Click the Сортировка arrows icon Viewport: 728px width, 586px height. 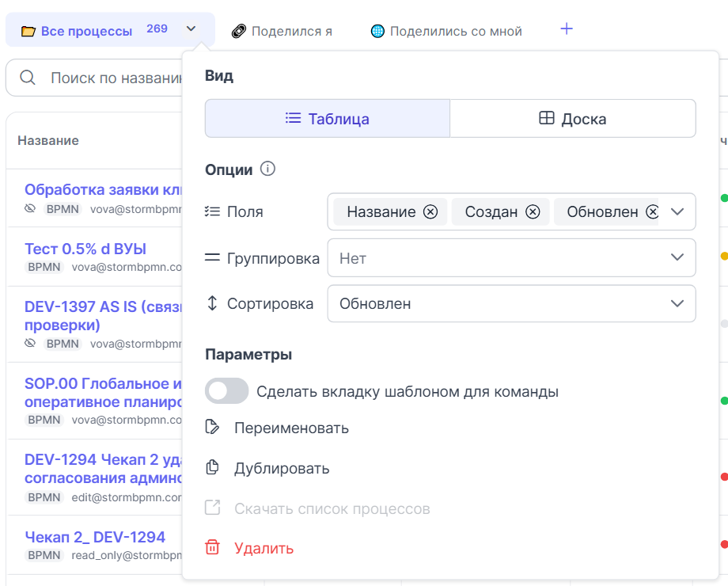coord(212,303)
